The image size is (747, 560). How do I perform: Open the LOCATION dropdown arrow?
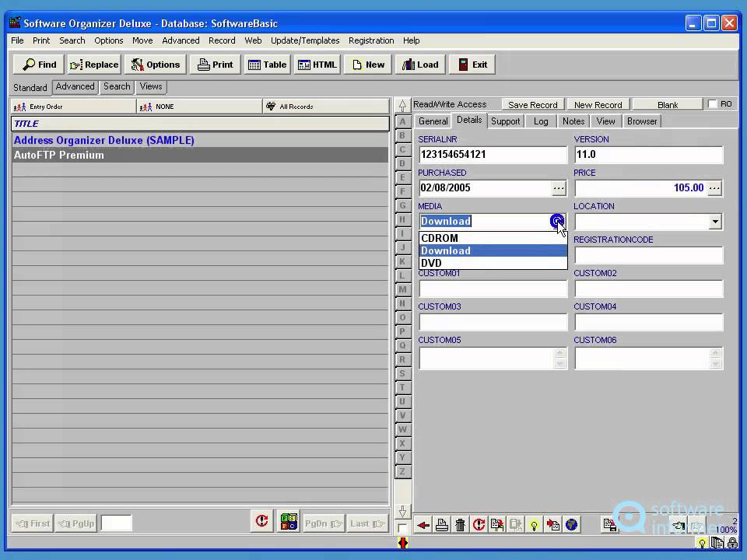click(x=714, y=222)
